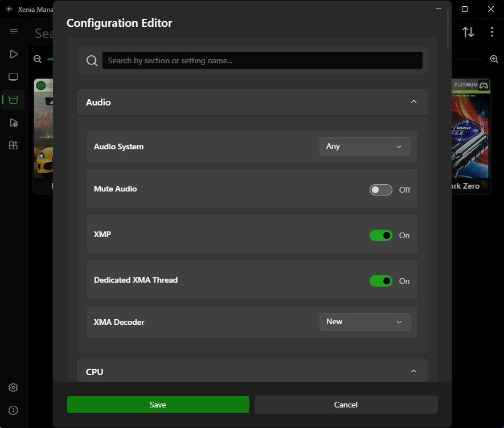This screenshot has width=504, height=428.
Task: Open settings gear in sidebar
Action: pos(13,388)
